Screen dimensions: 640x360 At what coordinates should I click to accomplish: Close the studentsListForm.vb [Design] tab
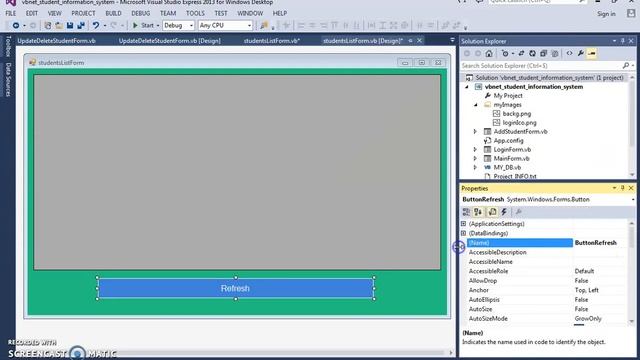[x=419, y=40]
